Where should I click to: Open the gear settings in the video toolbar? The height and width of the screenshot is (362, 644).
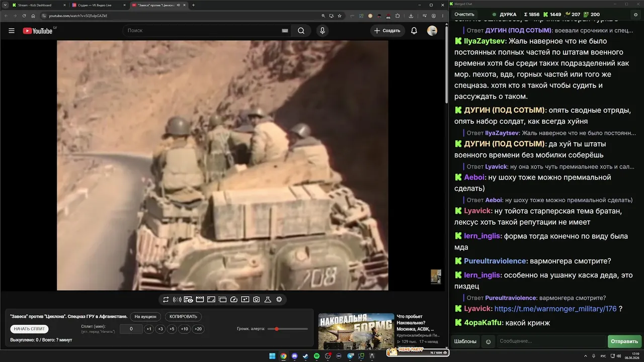click(279, 300)
